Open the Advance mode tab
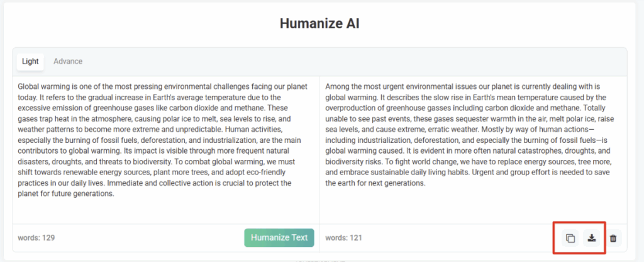 68,61
